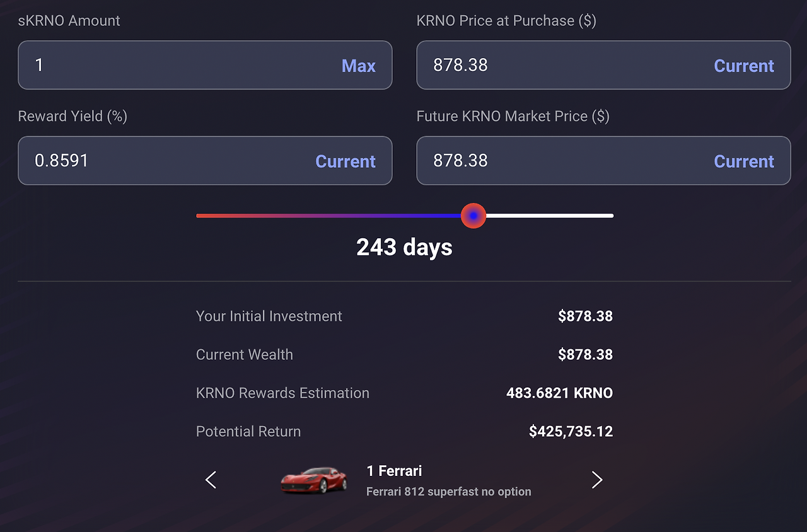The width and height of the screenshot is (807, 532).
Task: Use Current for Reward Yield
Action: click(x=345, y=161)
